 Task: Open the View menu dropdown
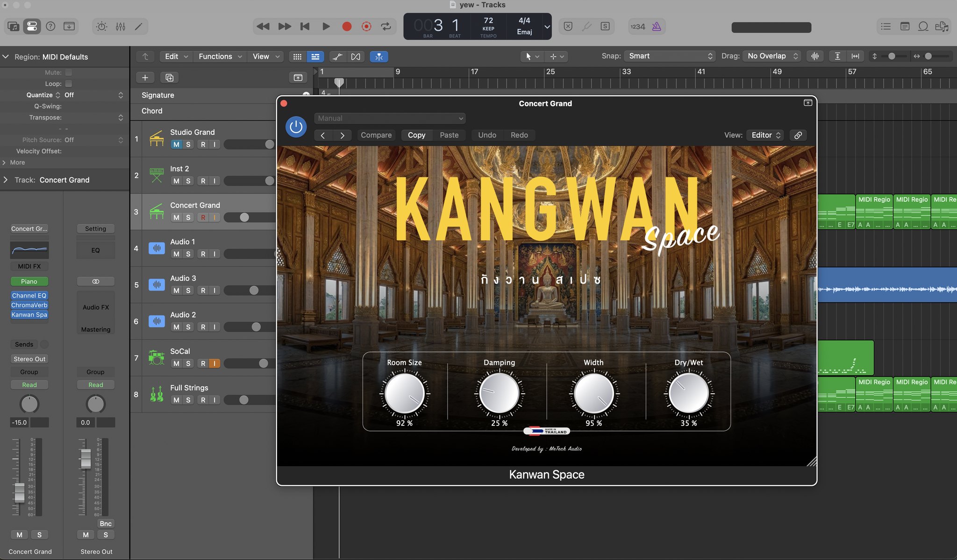pyautogui.click(x=266, y=57)
